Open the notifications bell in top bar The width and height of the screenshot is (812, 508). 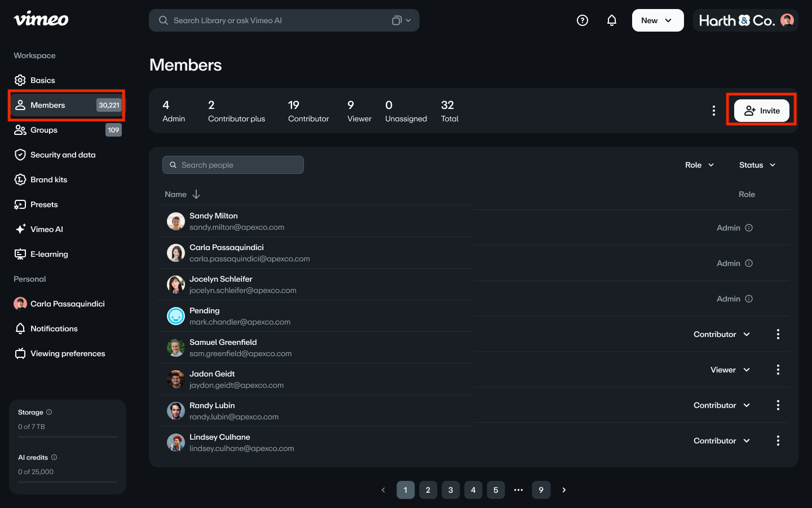612,20
